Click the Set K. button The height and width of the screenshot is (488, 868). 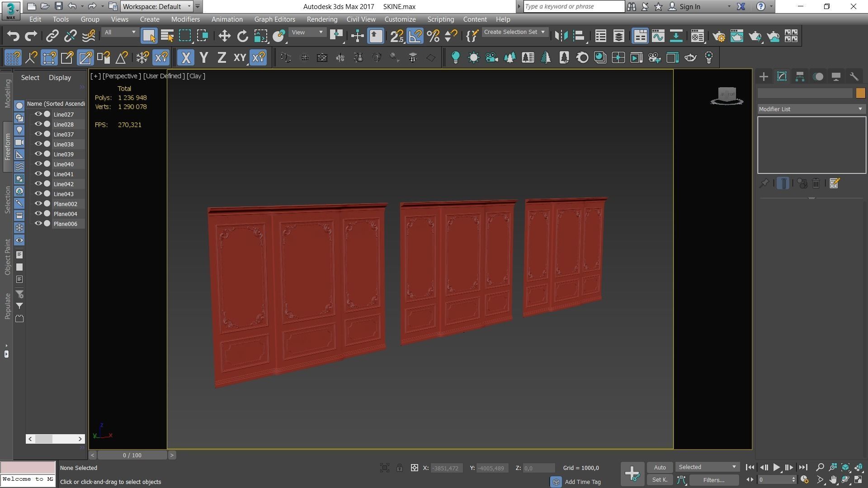(660, 480)
